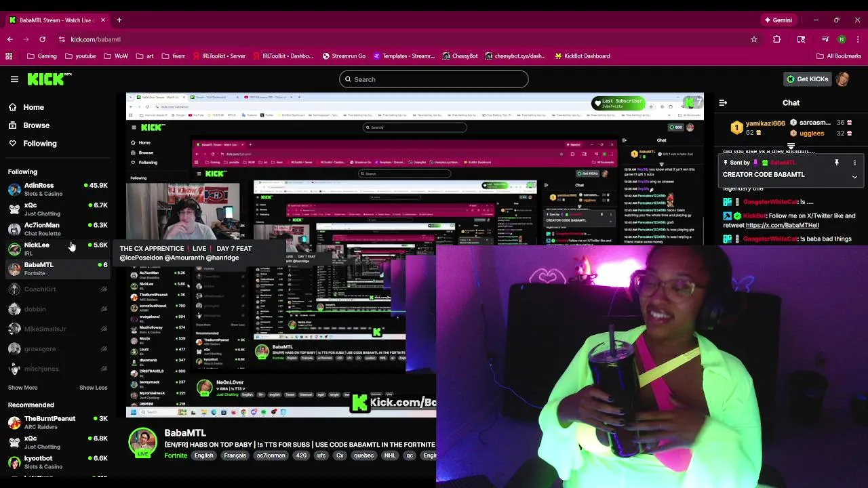Image resolution: width=868 pixels, height=488 pixels.
Task: Click the Fortnite category link
Action: pyautogui.click(x=176, y=455)
